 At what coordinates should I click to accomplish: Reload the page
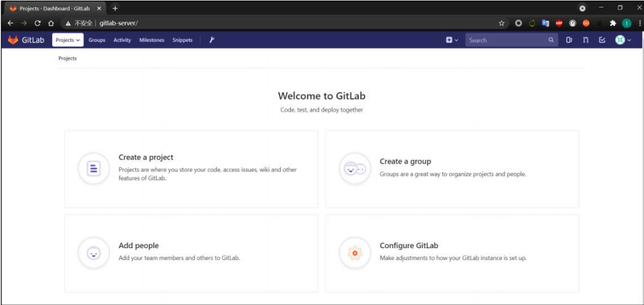pyautogui.click(x=37, y=24)
